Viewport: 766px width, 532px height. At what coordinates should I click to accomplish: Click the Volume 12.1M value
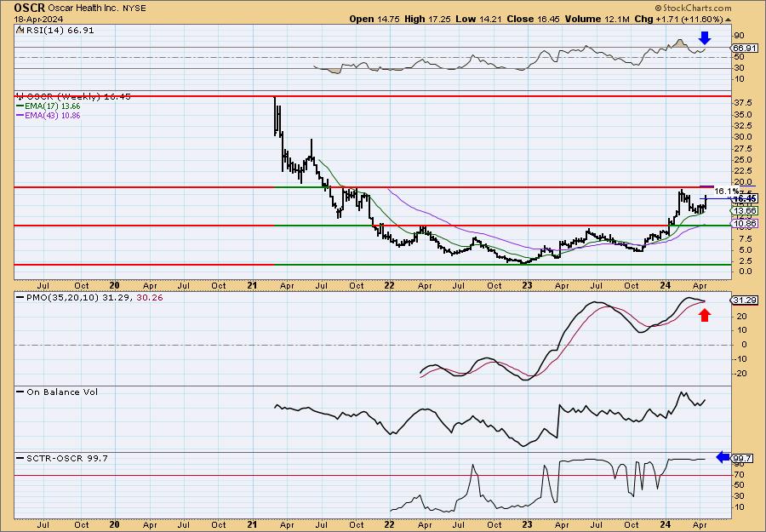pyautogui.click(x=597, y=19)
